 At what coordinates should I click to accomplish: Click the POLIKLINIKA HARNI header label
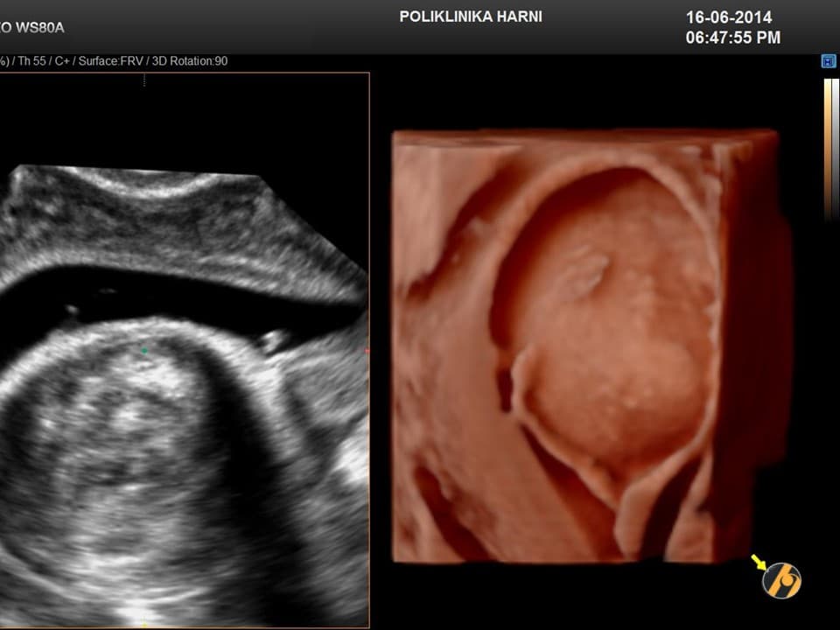[470, 17]
